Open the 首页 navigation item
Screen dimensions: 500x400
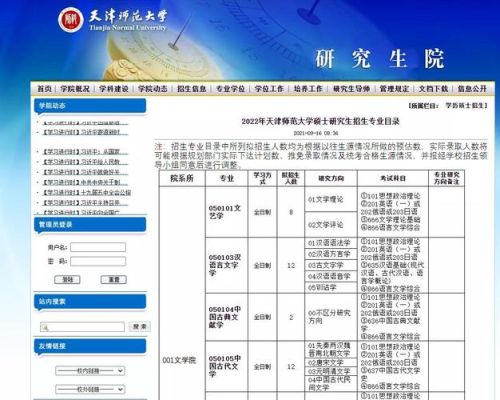(x=44, y=89)
